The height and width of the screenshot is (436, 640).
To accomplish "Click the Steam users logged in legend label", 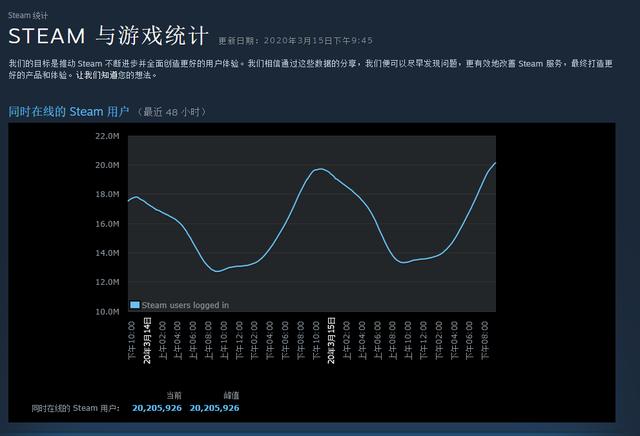I will [185, 305].
